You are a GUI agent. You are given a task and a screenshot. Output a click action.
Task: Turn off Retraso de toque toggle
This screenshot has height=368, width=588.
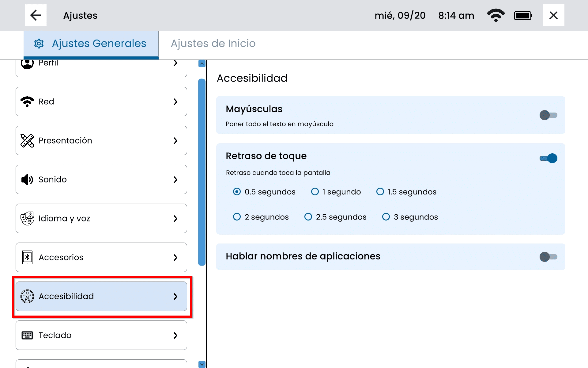[548, 158]
